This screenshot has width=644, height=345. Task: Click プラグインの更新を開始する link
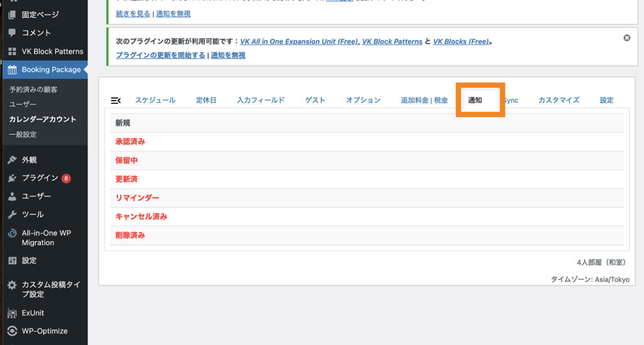tap(160, 55)
